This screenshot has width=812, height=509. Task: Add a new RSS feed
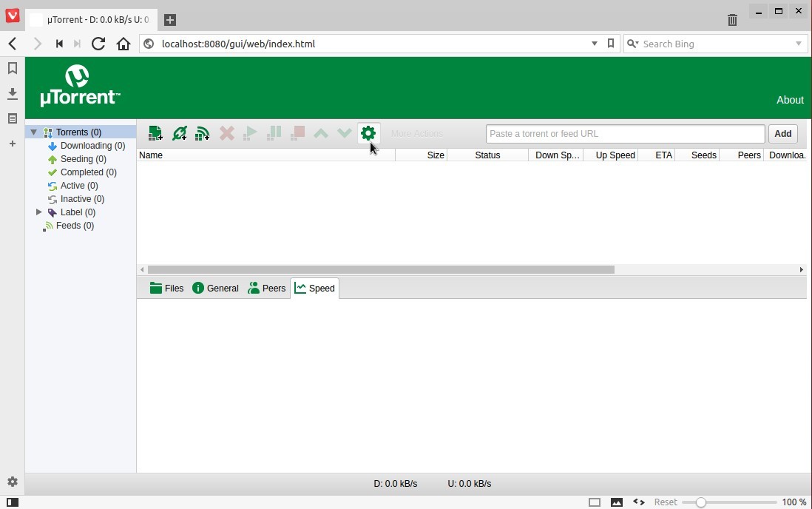(203, 133)
